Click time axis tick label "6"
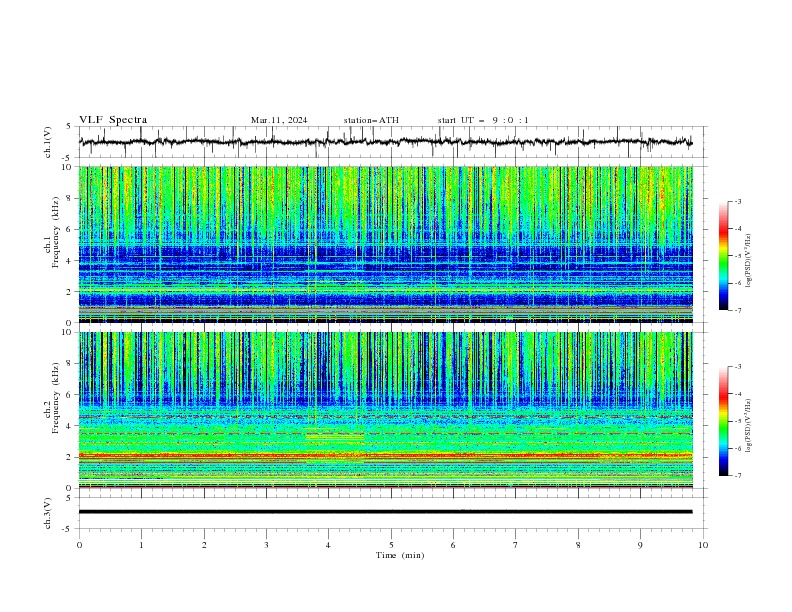The height and width of the screenshot is (612, 792). 453,545
